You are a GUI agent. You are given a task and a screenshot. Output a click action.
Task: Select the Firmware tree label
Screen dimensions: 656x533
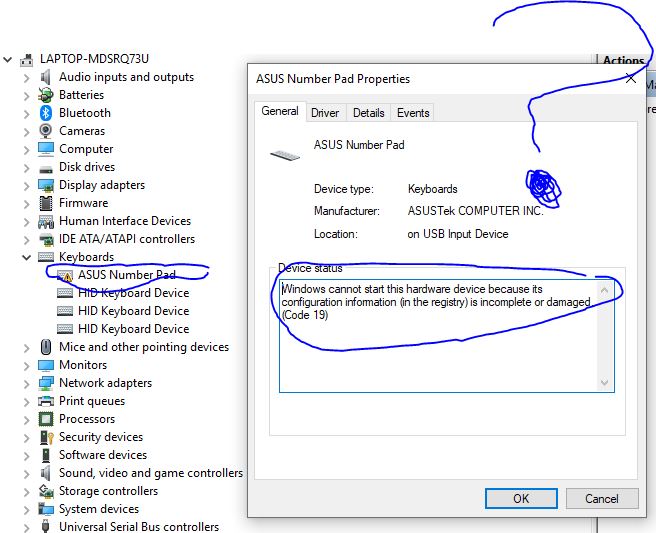(84, 203)
